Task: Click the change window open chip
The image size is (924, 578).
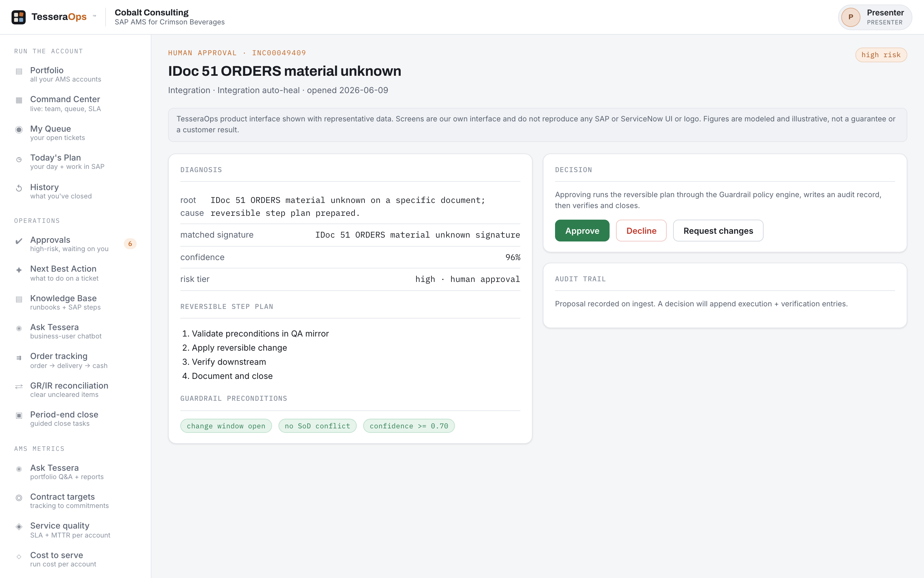Action: pos(226,426)
